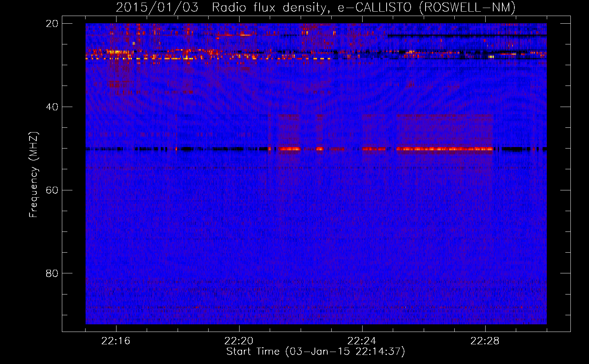Viewport: 589px width, 364px height.
Task: Click the 22:20 time tick label
Action: [x=239, y=341]
